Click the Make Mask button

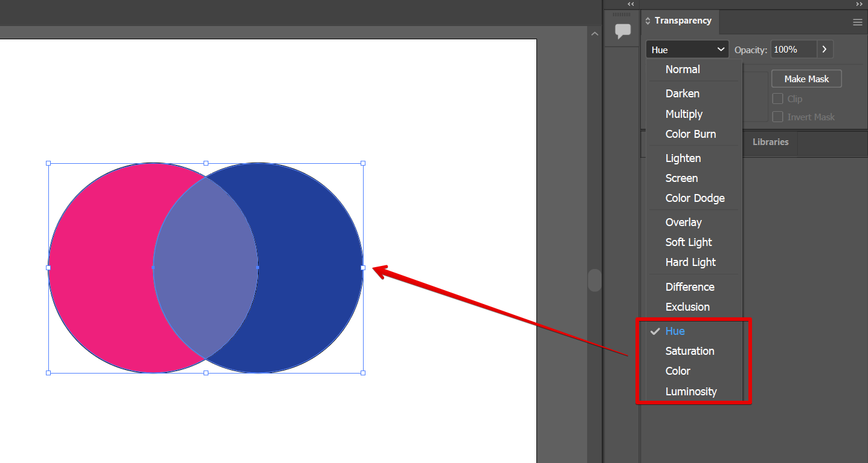click(x=806, y=79)
